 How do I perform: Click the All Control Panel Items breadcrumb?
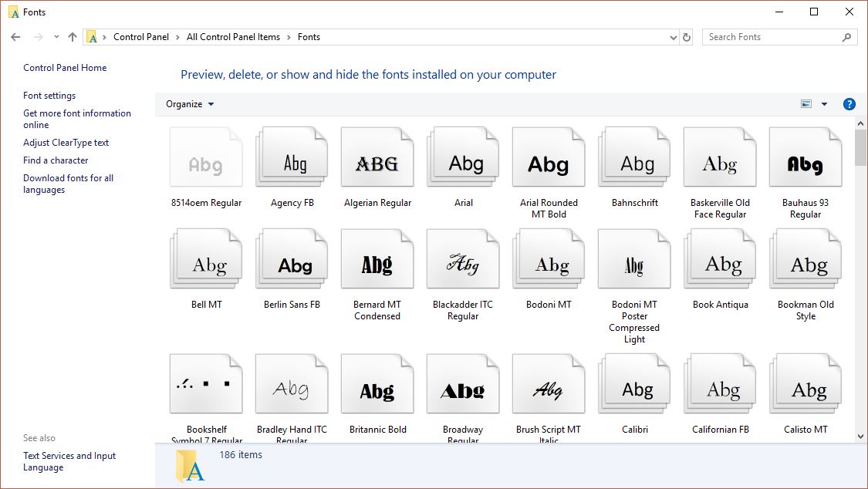click(x=233, y=37)
